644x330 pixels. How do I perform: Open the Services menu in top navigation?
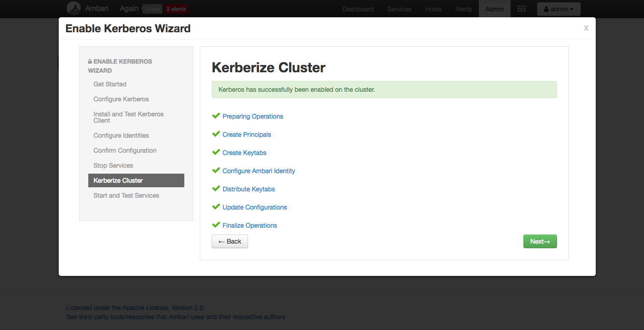399,9
